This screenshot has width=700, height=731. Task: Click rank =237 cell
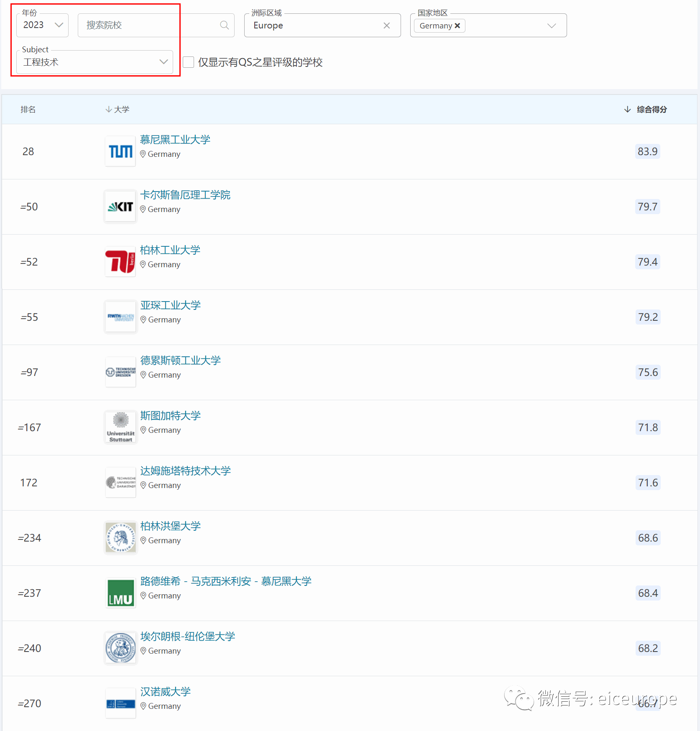[29, 593]
